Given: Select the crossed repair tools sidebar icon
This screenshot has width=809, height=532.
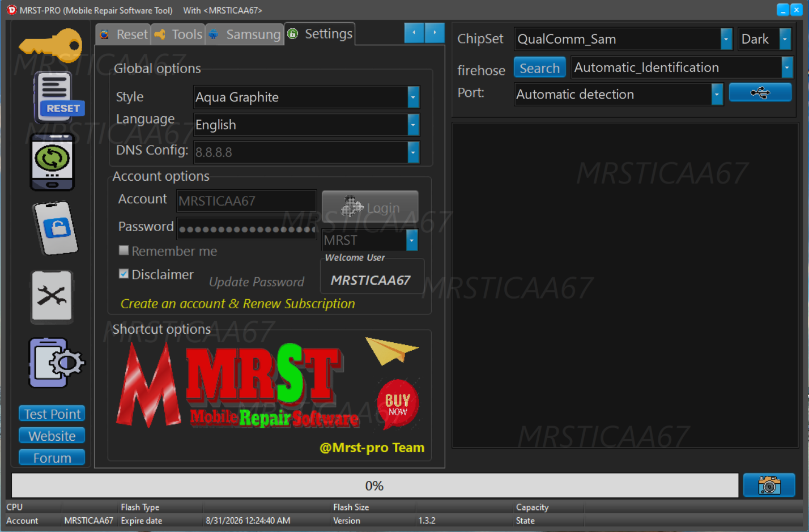Looking at the screenshot, I should 52,296.
